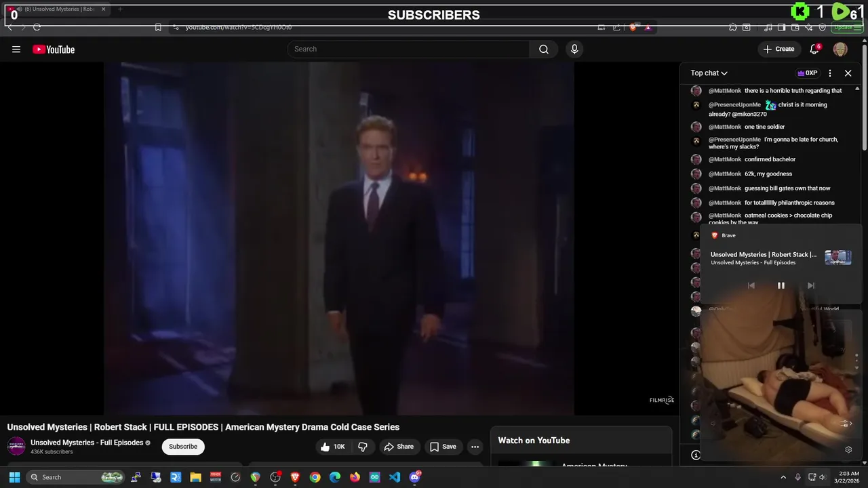Pause playback in the Brave media popup
Image resolution: width=868 pixels, height=488 pixels.
pos(781,285)
